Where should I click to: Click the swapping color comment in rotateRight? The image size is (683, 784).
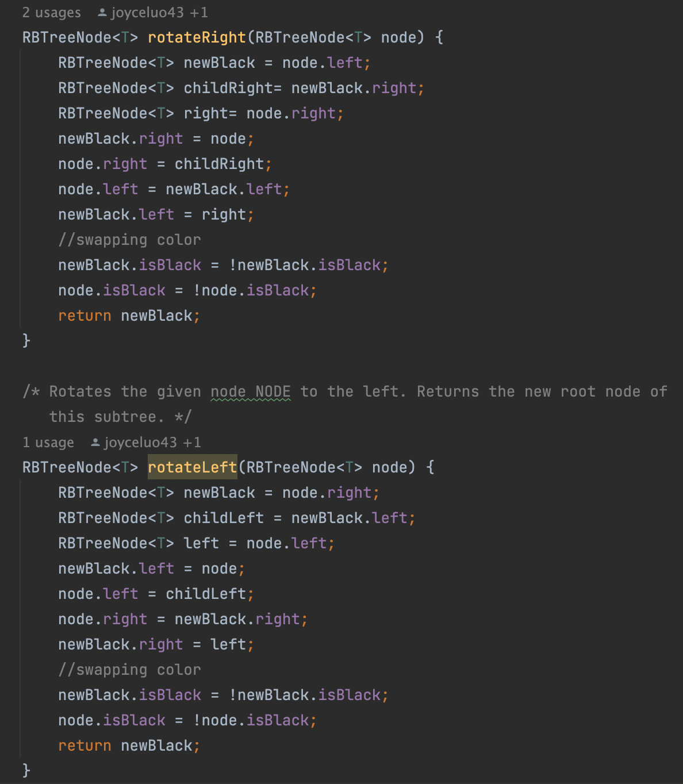pos(129,240)
